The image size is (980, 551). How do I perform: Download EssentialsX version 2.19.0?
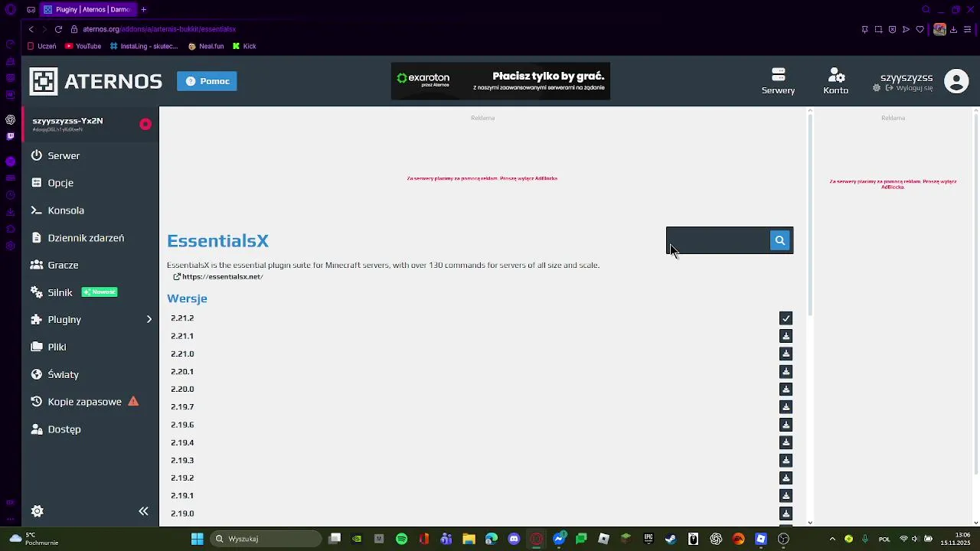tap(786, 514)
